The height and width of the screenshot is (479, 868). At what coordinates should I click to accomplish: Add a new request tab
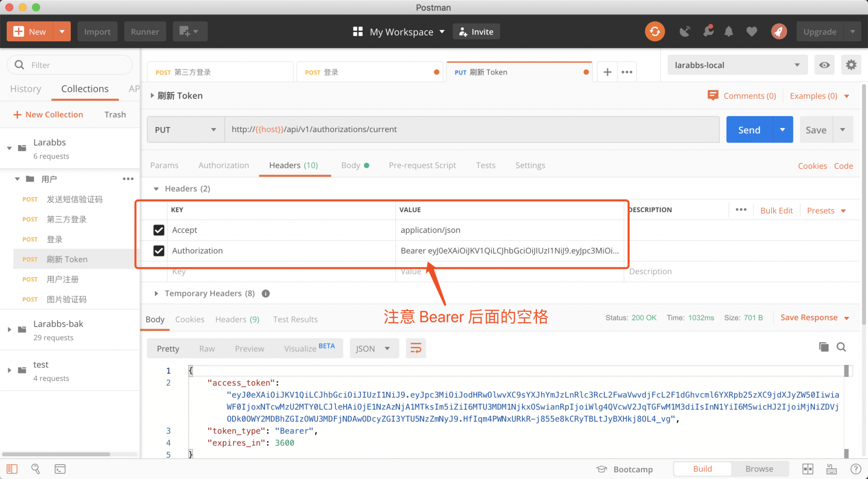click(608, 72)
